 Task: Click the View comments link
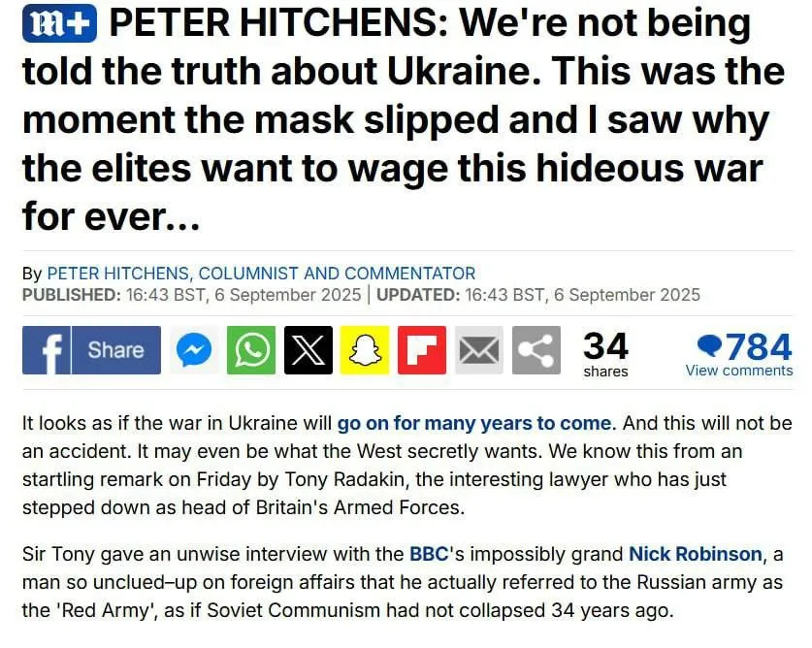point(739,371)
